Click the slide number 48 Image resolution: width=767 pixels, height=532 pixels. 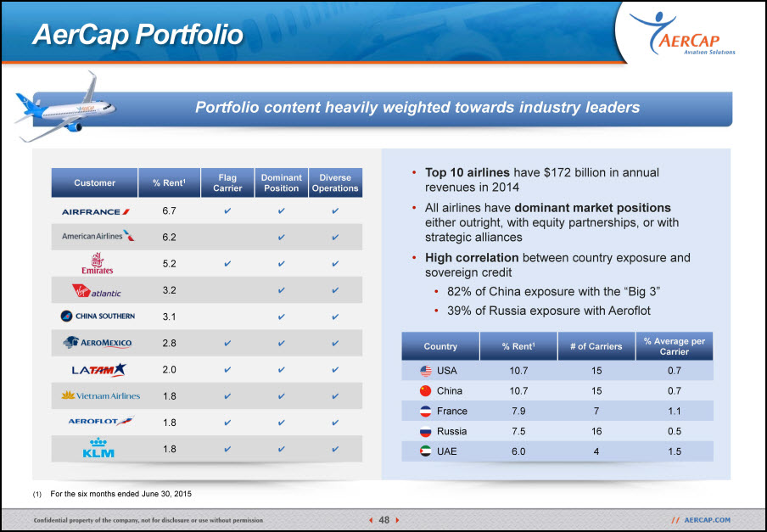[x=384, y=520]
